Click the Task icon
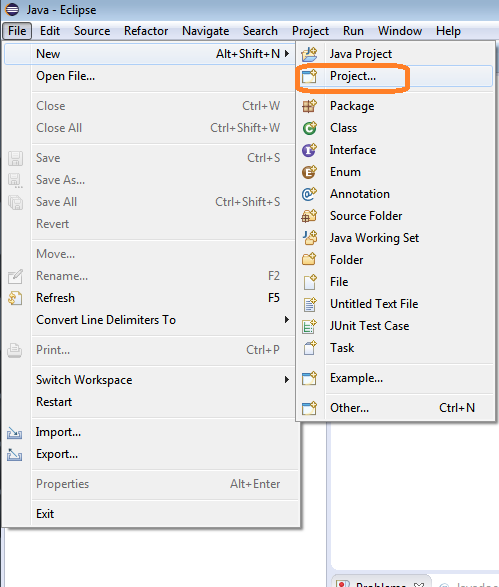This screenshot has height=587, width=499. coord(309,348)
